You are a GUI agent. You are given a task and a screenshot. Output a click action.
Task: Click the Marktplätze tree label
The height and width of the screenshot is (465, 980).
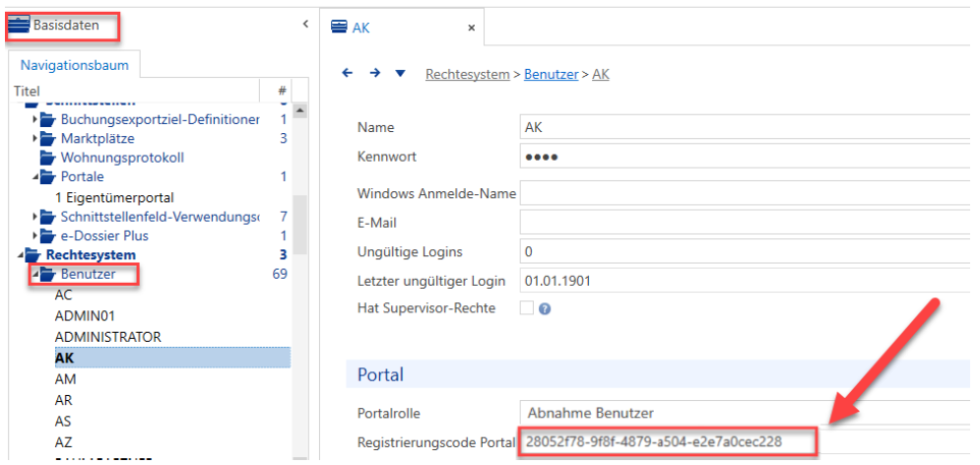(98, 138)
